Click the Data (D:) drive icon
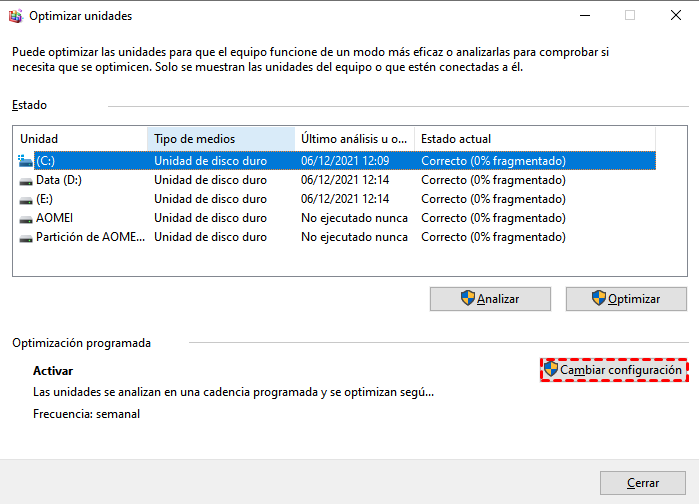Screen dimensions: 699x504 point(26,180)
